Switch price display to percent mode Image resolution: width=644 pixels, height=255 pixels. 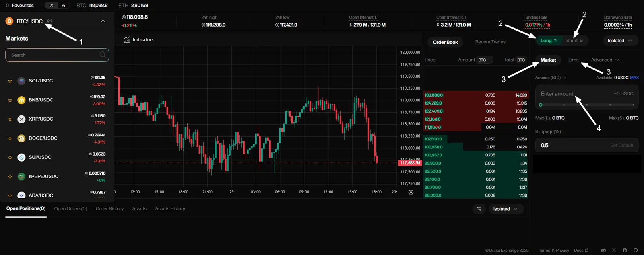(63, 5)
